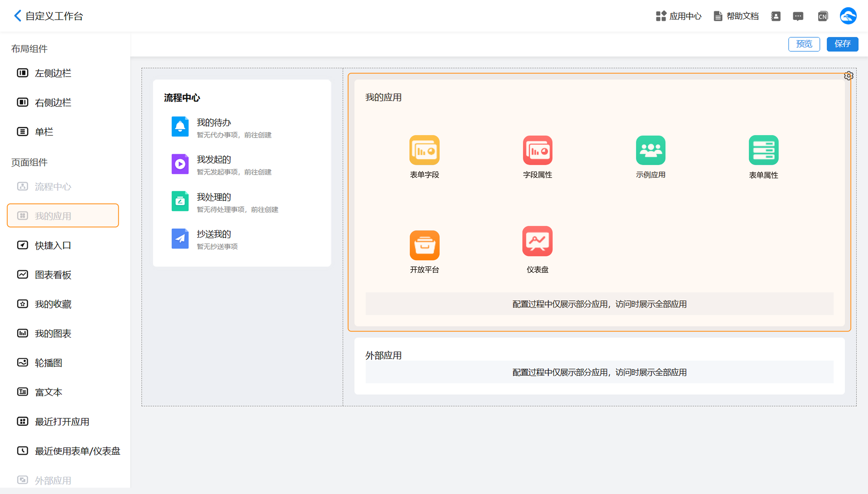Click the 我发起的 title text
Viewport: 868px width, 494px height.
pos(214,160)
